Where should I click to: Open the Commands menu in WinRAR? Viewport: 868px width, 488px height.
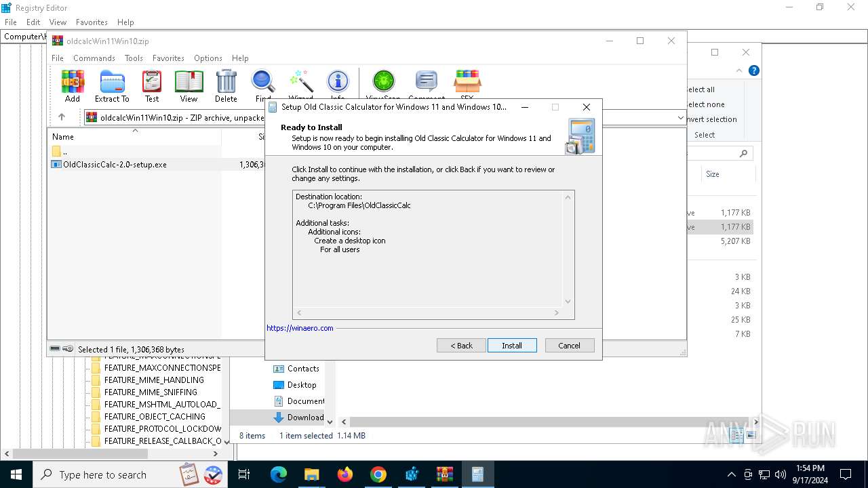[94, 58]
